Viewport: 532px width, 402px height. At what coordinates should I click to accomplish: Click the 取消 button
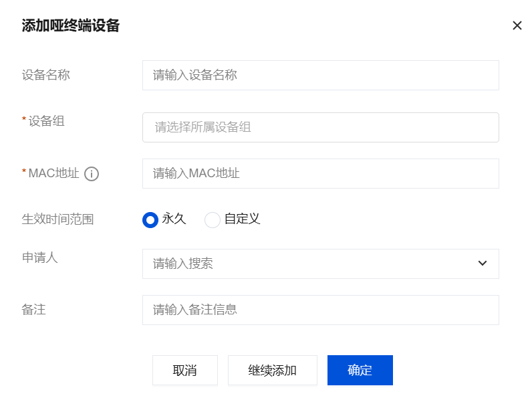coord(185,370)
